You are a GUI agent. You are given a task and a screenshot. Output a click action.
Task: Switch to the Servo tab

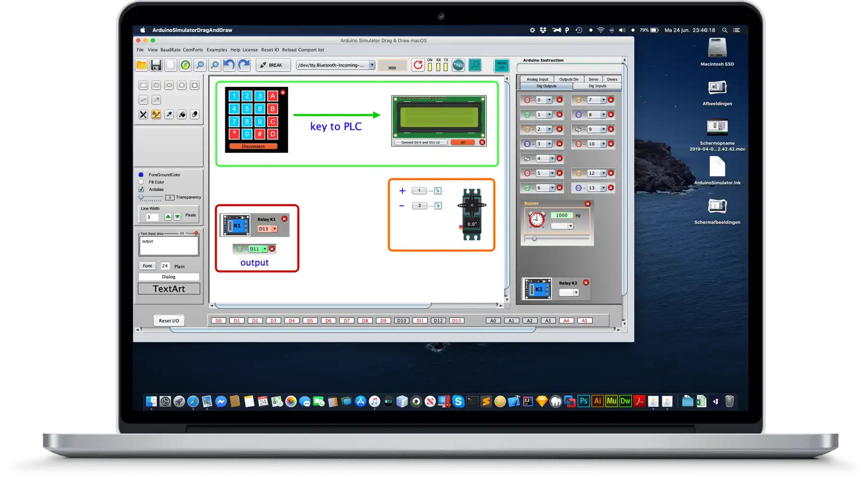coord(593,79)
